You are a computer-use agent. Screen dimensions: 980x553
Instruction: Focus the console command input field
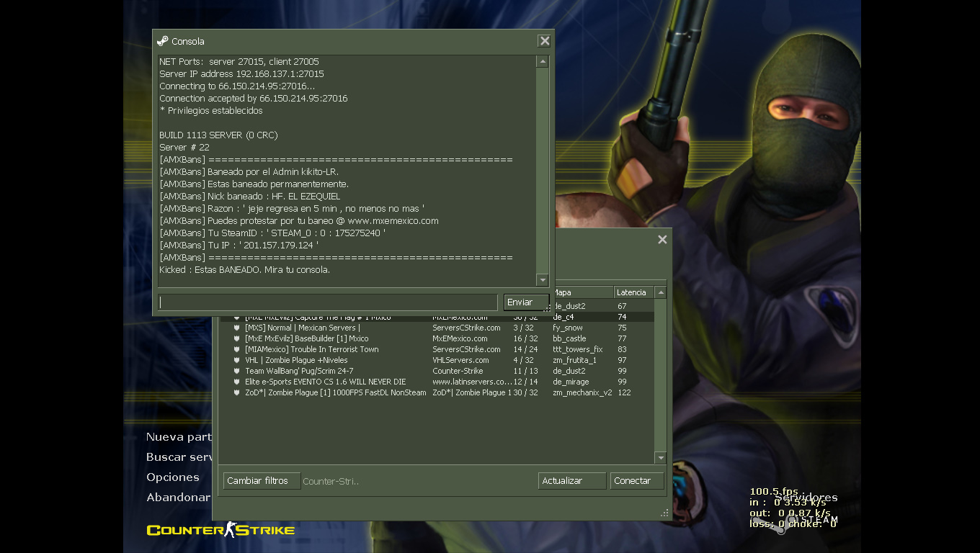(x=328, y=302)
